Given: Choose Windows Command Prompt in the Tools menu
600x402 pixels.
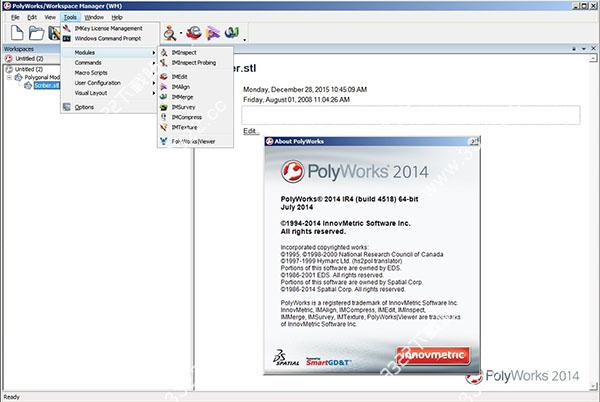Looking at the screenshot, I should coord(109,39).
